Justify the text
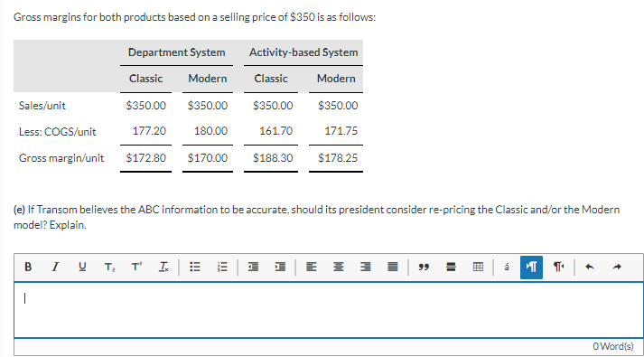The image size is (644, 357). point(393,267)
